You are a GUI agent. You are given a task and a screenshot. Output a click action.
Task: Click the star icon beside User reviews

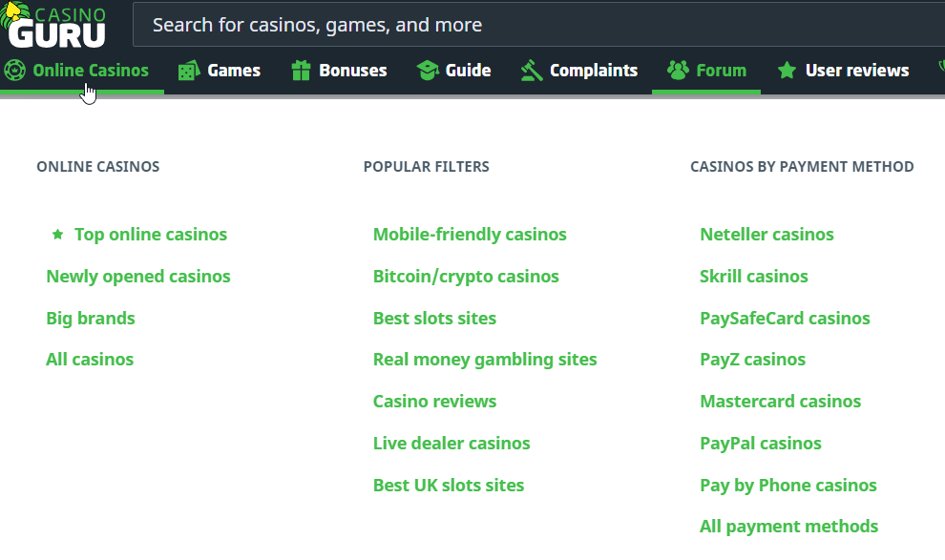click(787, 71)
